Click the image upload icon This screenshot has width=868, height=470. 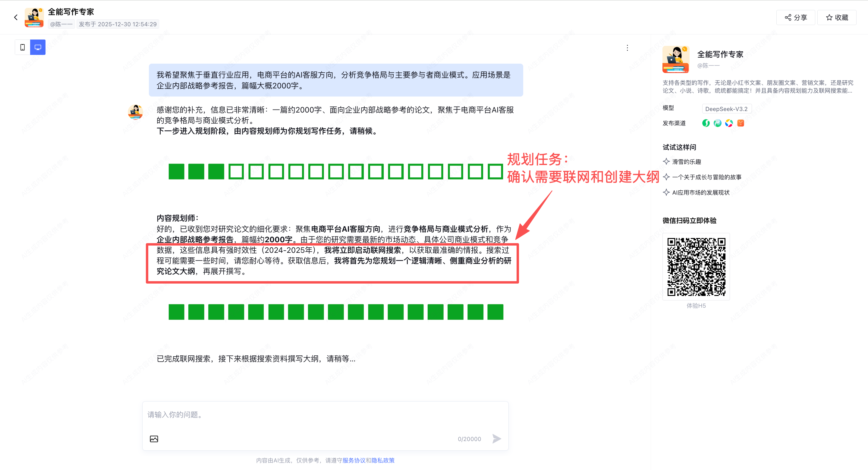(x=154, y=439)
